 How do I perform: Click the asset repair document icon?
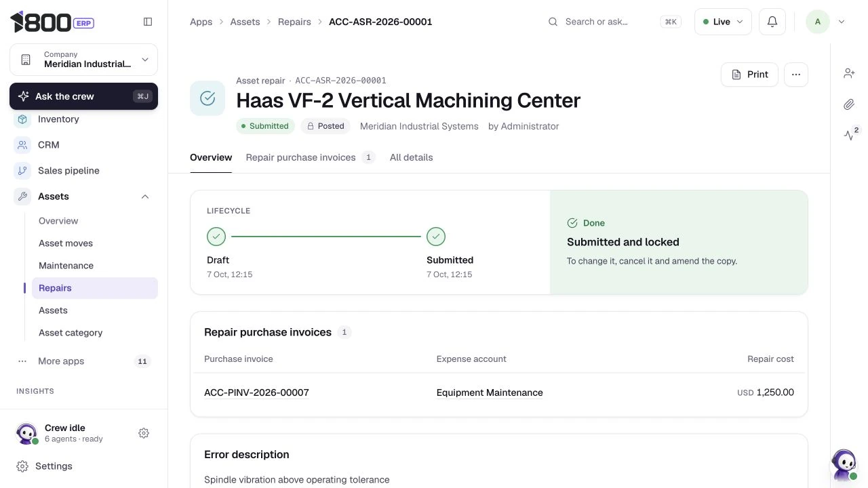pos(208,98)
